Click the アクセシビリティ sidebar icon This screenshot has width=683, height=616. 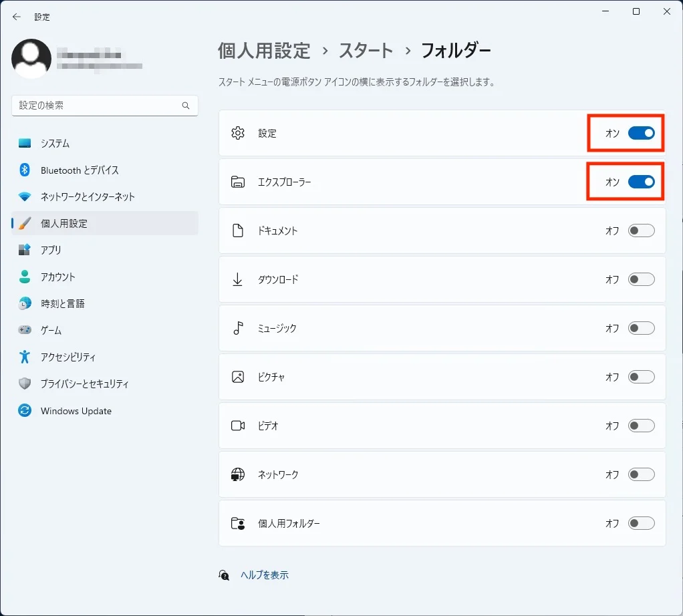click(25, 357)
